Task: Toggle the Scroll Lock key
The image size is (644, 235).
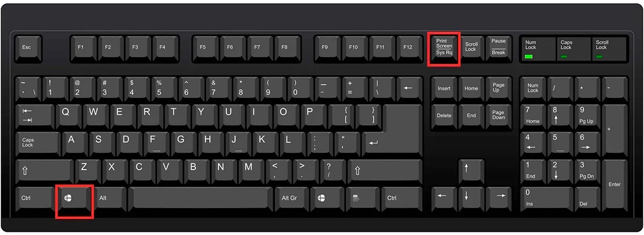Action: (x=471, y=49)
